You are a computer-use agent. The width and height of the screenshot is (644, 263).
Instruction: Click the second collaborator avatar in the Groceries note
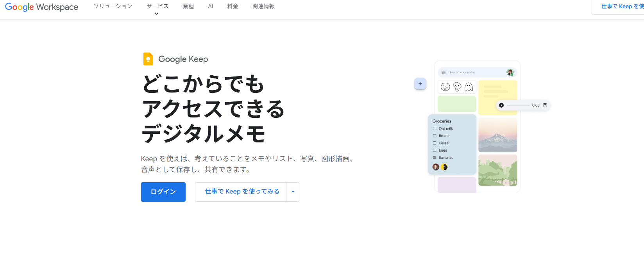444,167
